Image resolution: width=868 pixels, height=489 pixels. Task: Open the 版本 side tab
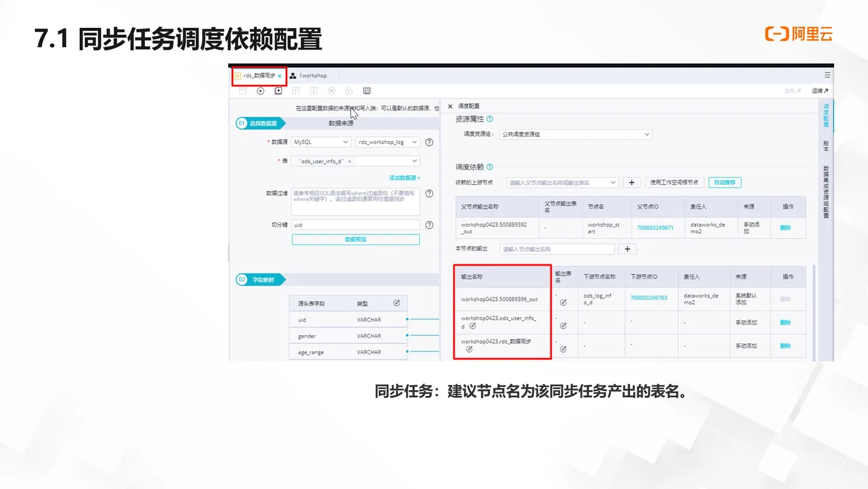pyautogui.click(x=826, y=146)
